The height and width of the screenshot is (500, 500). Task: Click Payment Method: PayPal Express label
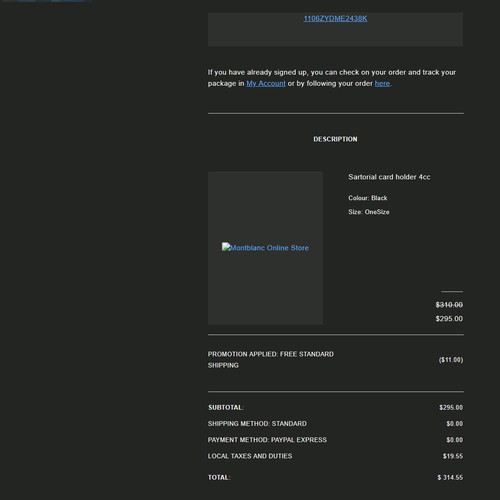(x=267, y=440)
